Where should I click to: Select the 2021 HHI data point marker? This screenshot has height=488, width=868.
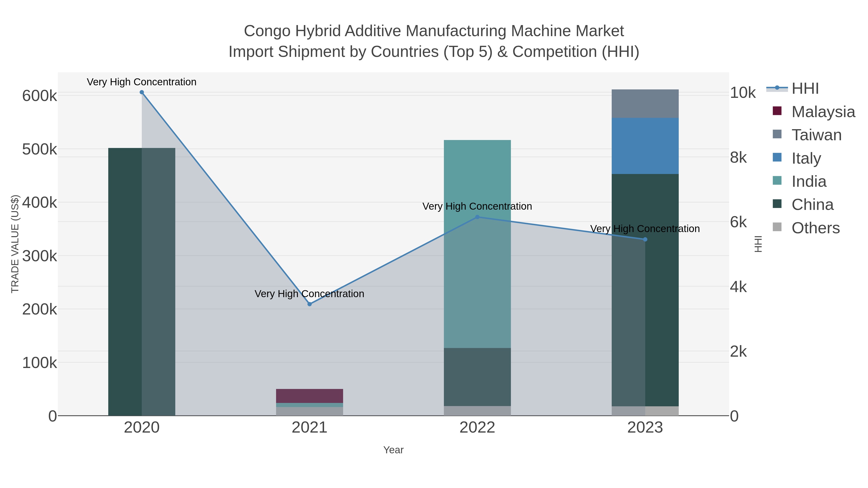[x=310, y=304]
